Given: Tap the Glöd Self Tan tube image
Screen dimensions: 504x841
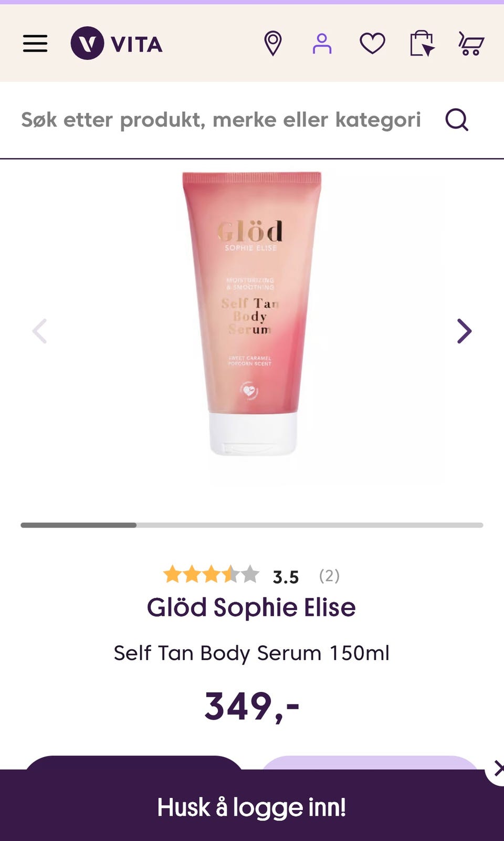Looking at the screenshot, I should [x=252, y=313].
